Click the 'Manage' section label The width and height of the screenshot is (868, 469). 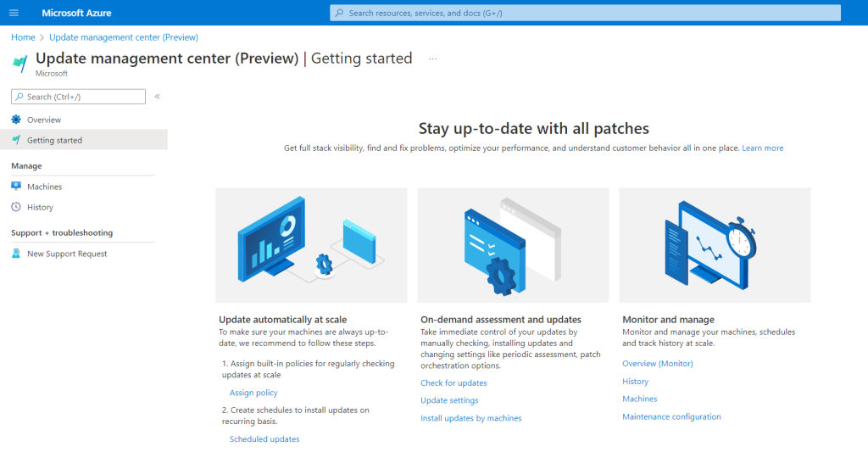pos(26,165)
